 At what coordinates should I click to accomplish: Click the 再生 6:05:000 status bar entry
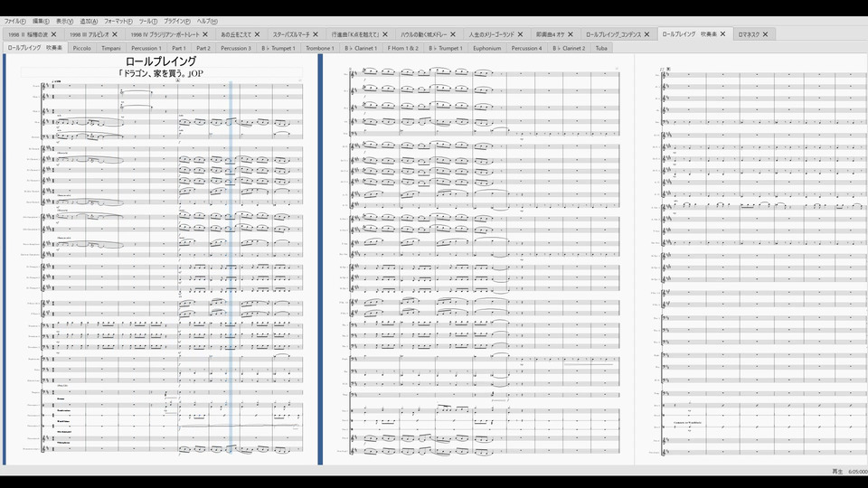point(849,472)
